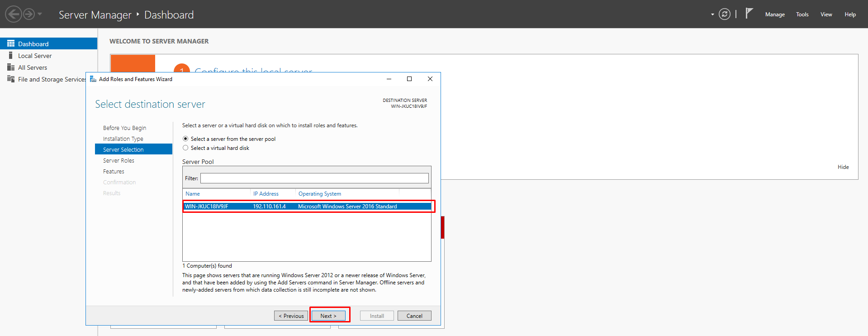
Task: Click the Back navigation arrow in Server Manager
Action: tap(14, 14)
